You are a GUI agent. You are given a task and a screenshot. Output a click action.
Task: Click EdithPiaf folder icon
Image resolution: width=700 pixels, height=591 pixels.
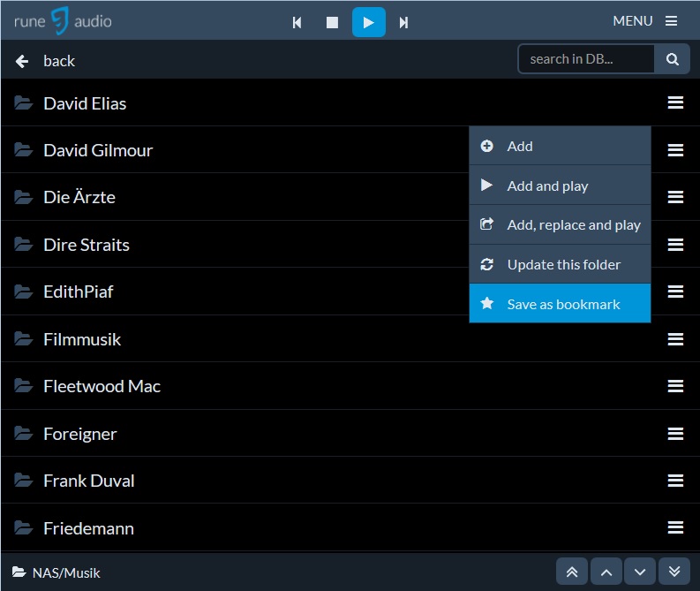point(23,292)
